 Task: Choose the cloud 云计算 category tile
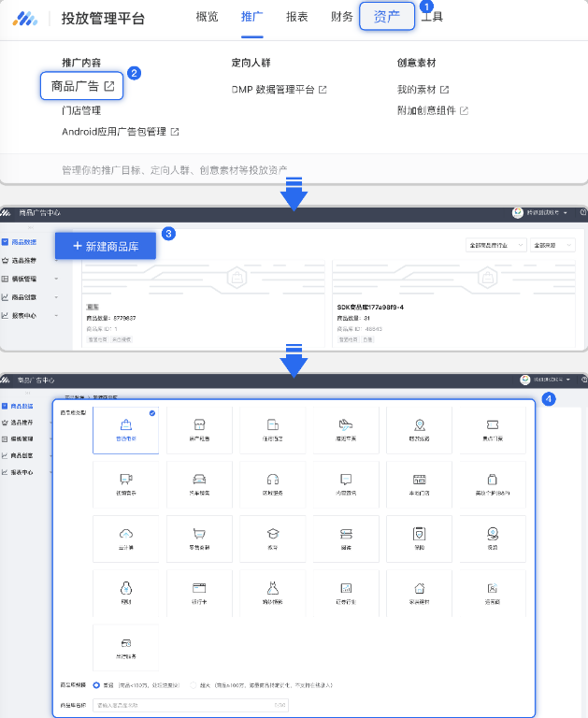click(126, 538)
